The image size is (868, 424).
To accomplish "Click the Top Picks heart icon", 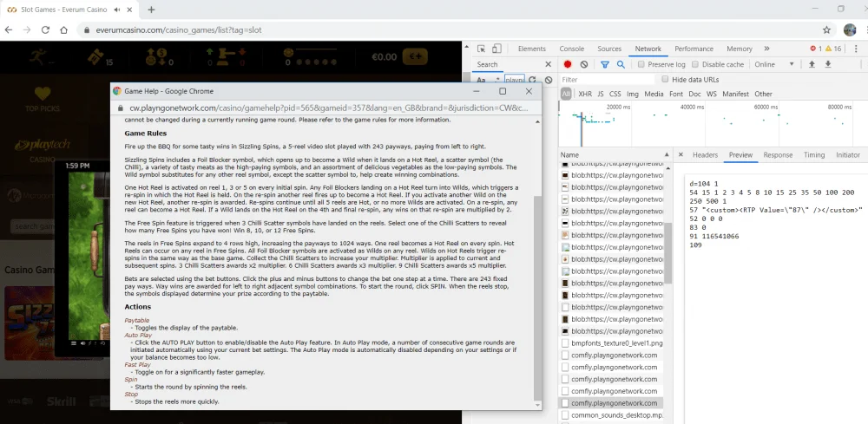I will [42, 93].
